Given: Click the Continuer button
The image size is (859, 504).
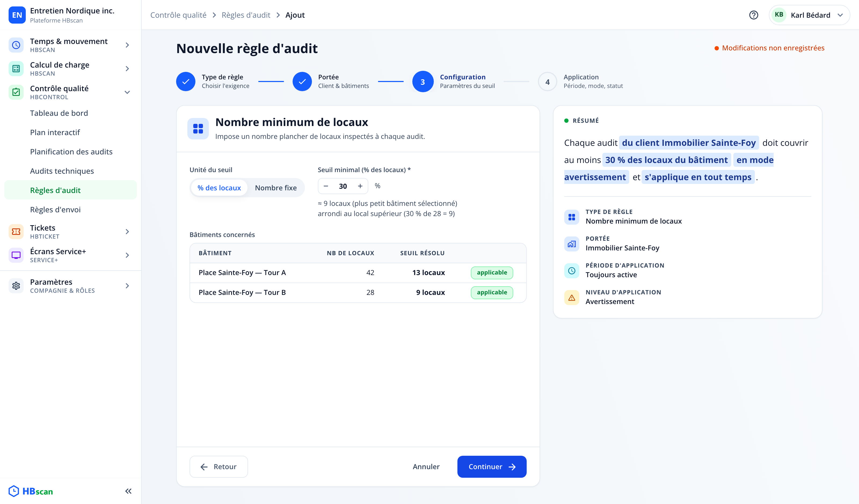Looking at the screenshot, I should pyautogui.click(x=492, y=466).
